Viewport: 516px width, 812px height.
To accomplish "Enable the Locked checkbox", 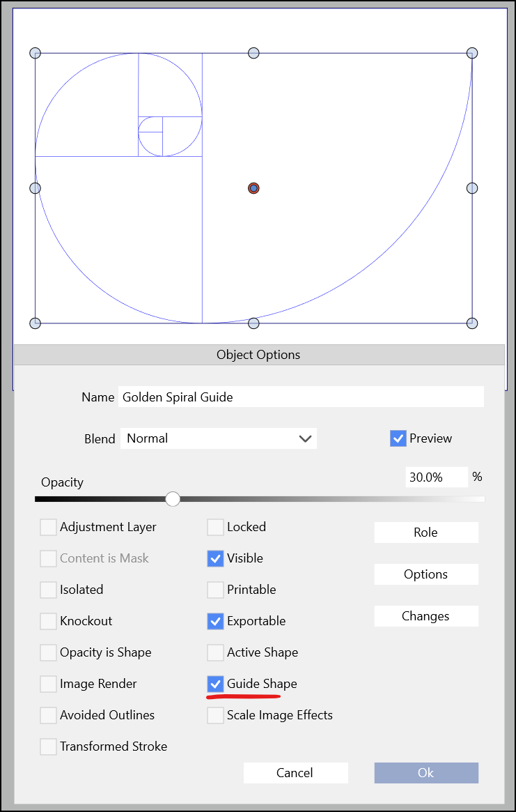I will 216,527.
